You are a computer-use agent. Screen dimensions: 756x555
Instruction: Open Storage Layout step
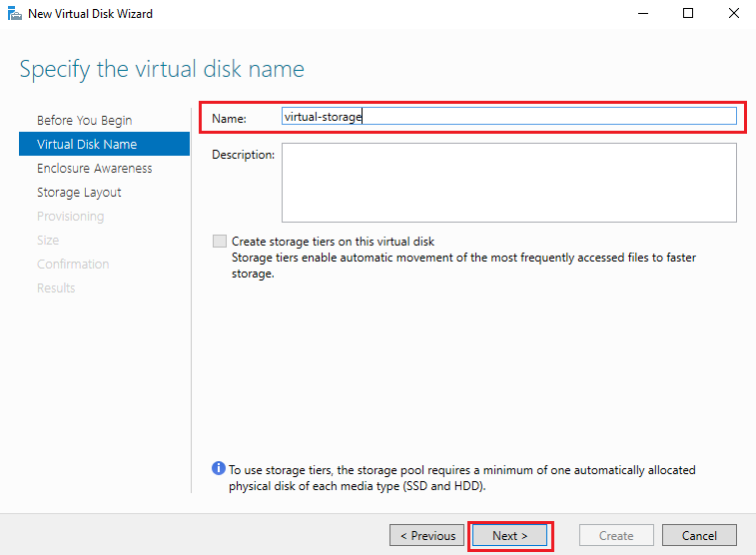tap(79, 193)
